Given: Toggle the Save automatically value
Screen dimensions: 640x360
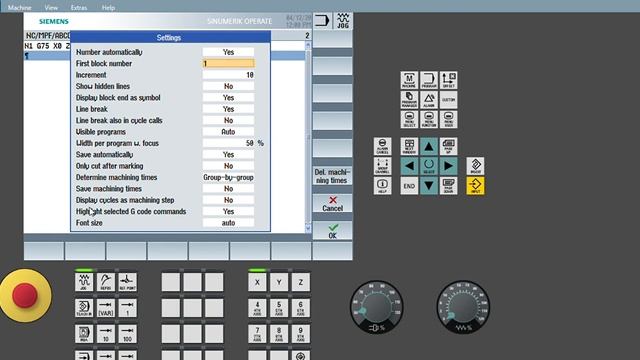Looking at the screenshot, I should [228, 155].
